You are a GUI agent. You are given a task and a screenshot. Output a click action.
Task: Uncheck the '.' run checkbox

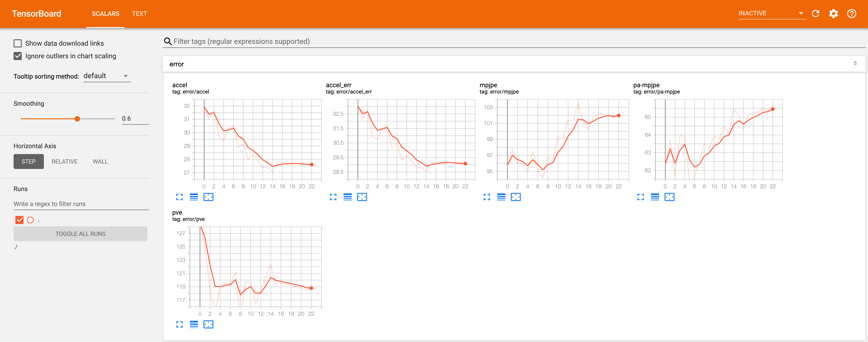[19, 220]
